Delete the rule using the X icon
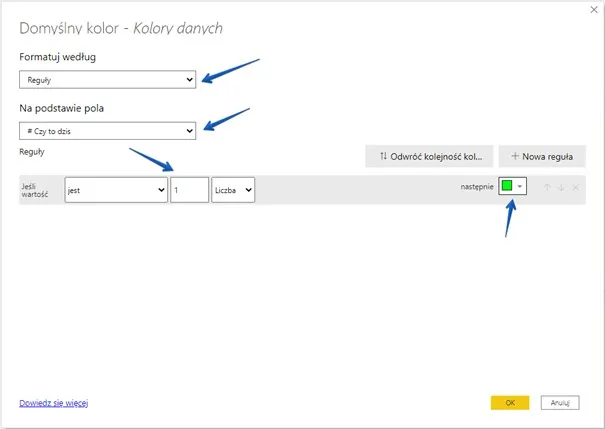 click(x=575, y=188)
